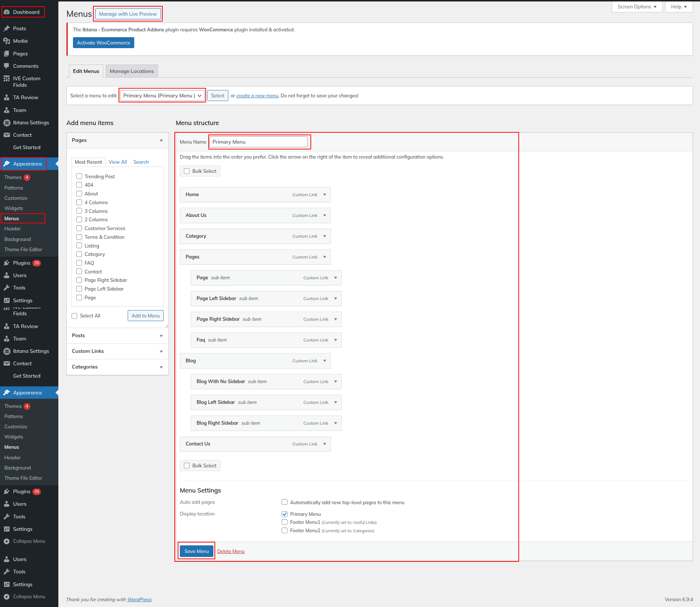Click the Save Menu button
Image resolution: width=700 pixels, height=607 pixels.
coord(196,551)
